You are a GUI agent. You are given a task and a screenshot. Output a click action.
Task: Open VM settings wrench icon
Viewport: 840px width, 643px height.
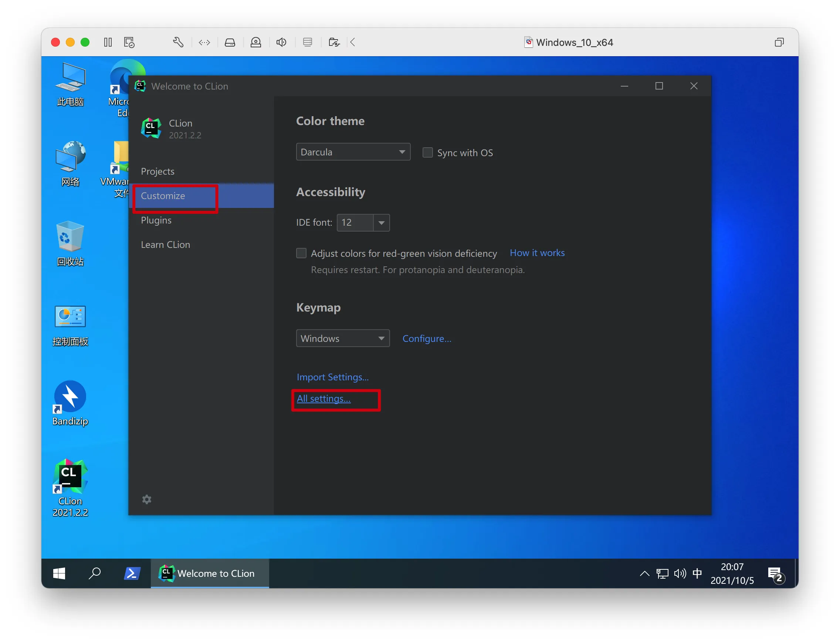(x=178, y=42)
